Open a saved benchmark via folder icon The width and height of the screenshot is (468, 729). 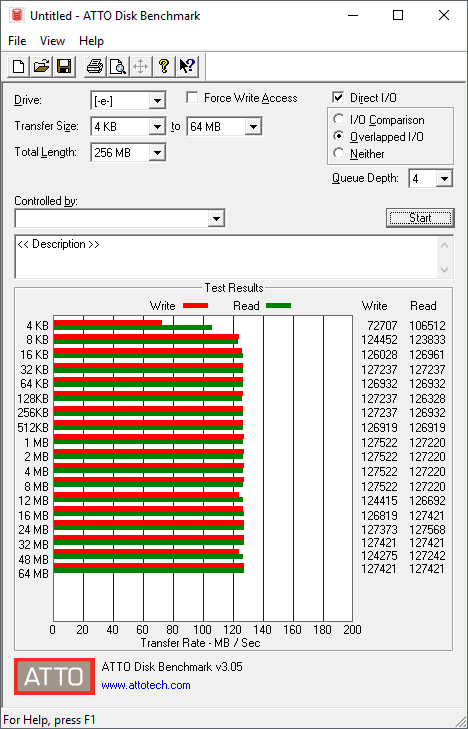[x=41, y=66]
